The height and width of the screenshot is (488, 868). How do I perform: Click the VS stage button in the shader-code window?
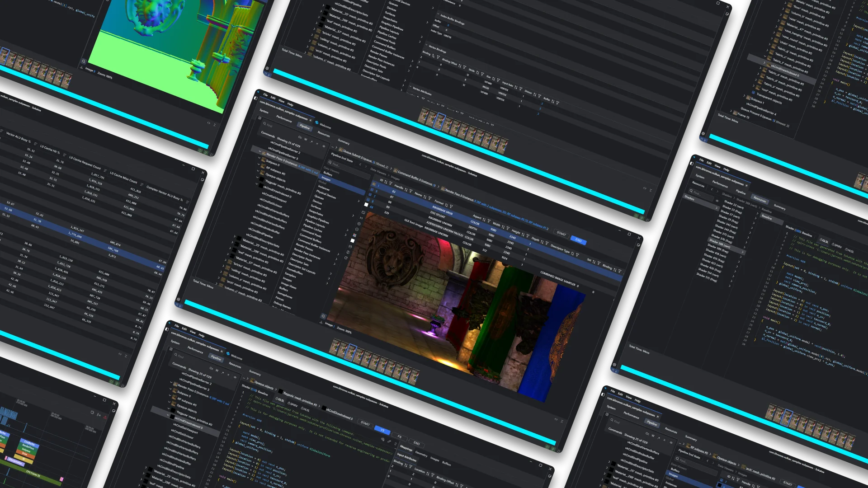tap(382, 430)
